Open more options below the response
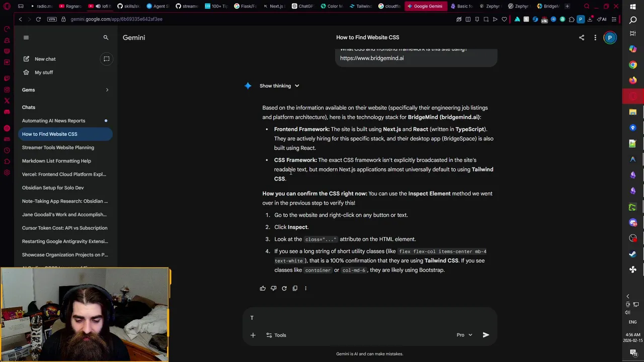The width and height of the screenshot is (644, 362). [305, 288]
